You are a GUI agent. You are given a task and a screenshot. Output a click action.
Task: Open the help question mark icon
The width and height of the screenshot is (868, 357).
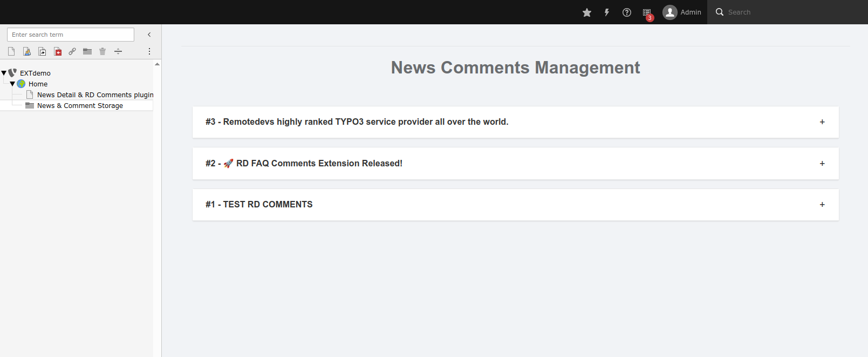pos(627,12)
